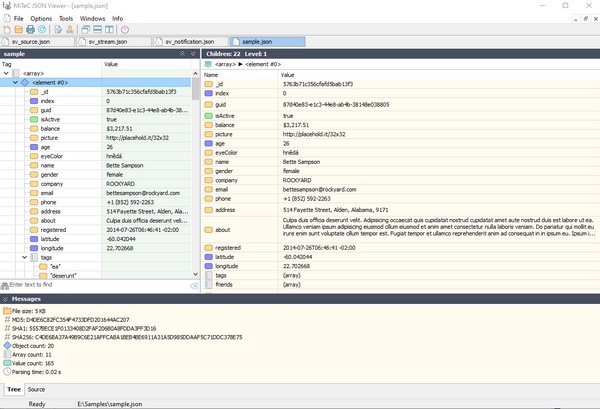Viewport: 600px width, 409px height.
Task: Collapse the tags node in tree
Action: (25, 257)
